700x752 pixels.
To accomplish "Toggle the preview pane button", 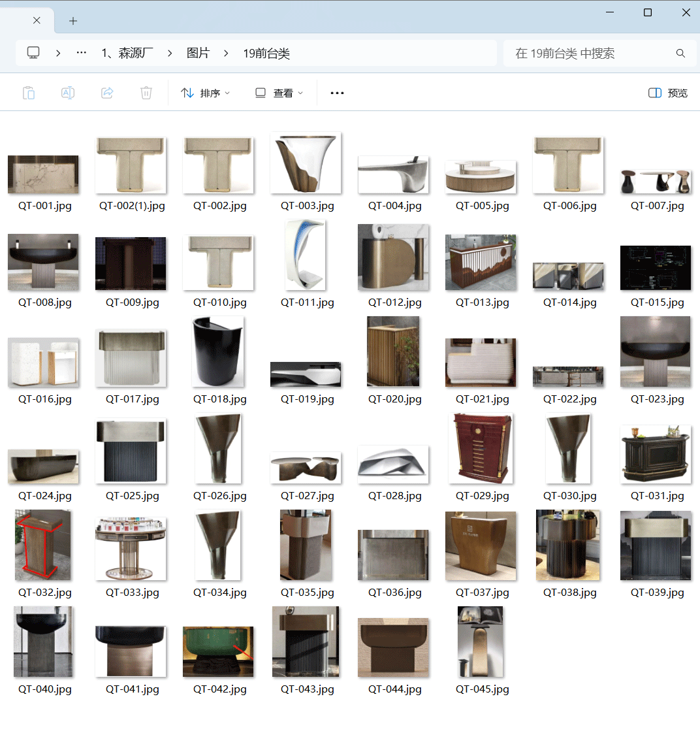I will (667, 93).
